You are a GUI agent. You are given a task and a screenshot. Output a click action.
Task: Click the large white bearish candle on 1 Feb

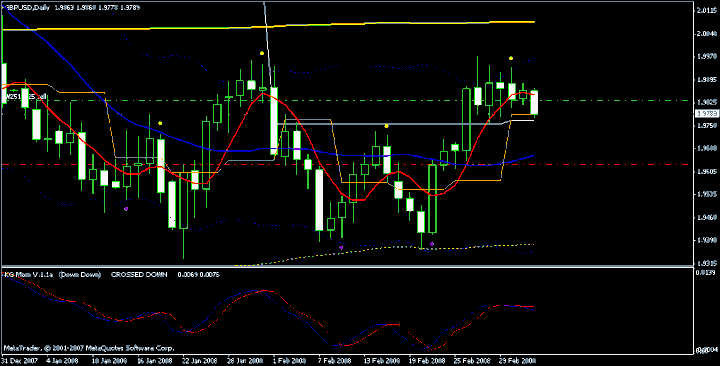tap(274, 121)
